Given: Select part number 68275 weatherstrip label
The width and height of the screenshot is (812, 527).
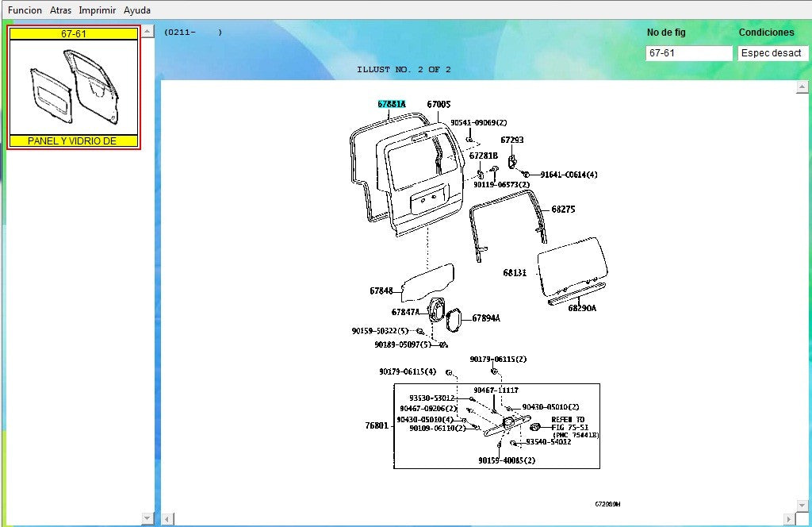Looking at the screenshot, I should 563,210.
